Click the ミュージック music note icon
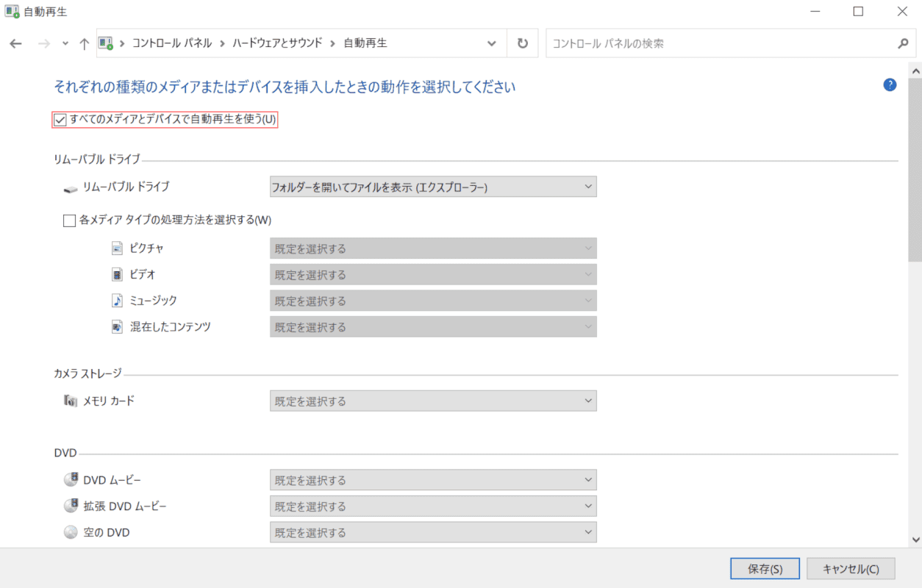Screen dimensions: 922x588 coord(117,301)
